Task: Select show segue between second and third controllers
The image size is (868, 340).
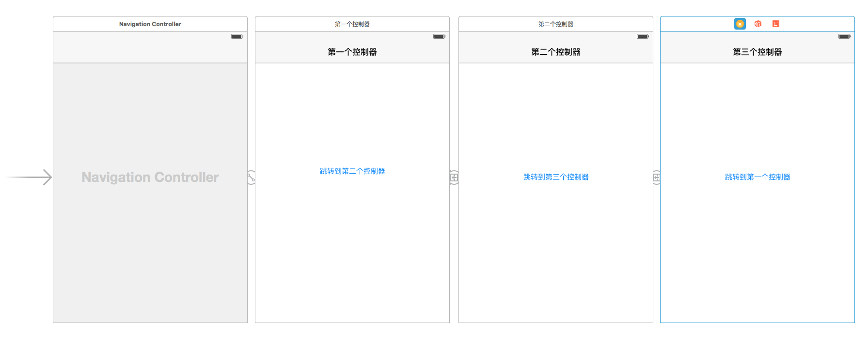Action: [656, 177]
